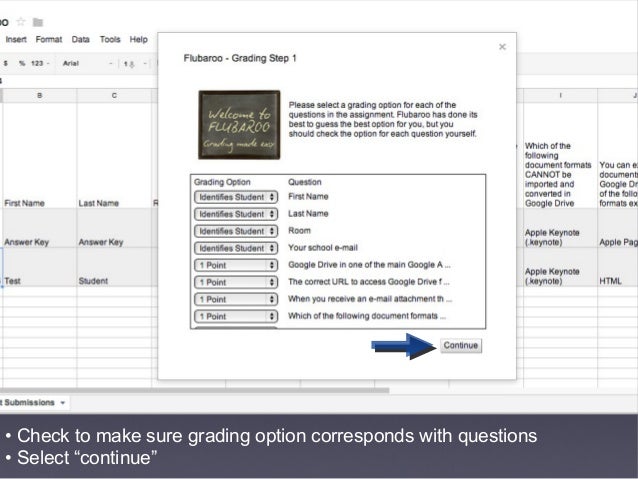Viewport: 638px width, 479px height.
Task: Select column I header
Action: (x=560, y=96)
